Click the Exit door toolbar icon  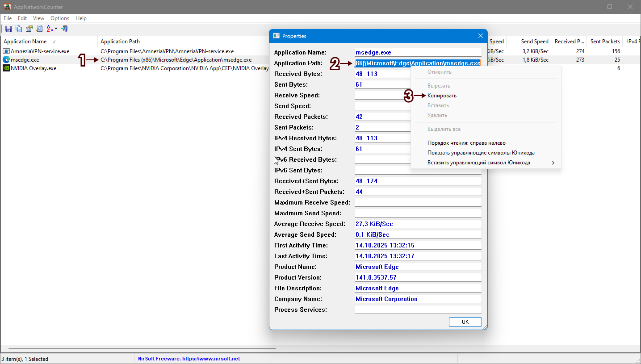(x=64, y=29)
